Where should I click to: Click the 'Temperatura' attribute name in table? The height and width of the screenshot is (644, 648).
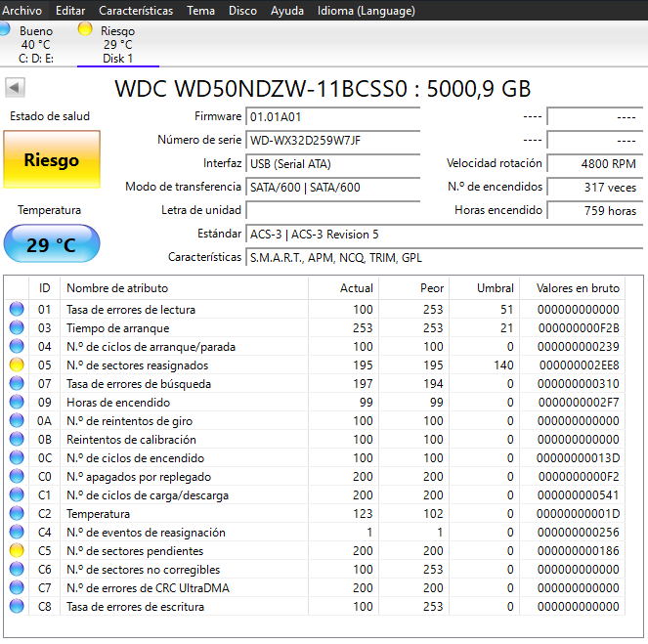click(x=98, y=513)
